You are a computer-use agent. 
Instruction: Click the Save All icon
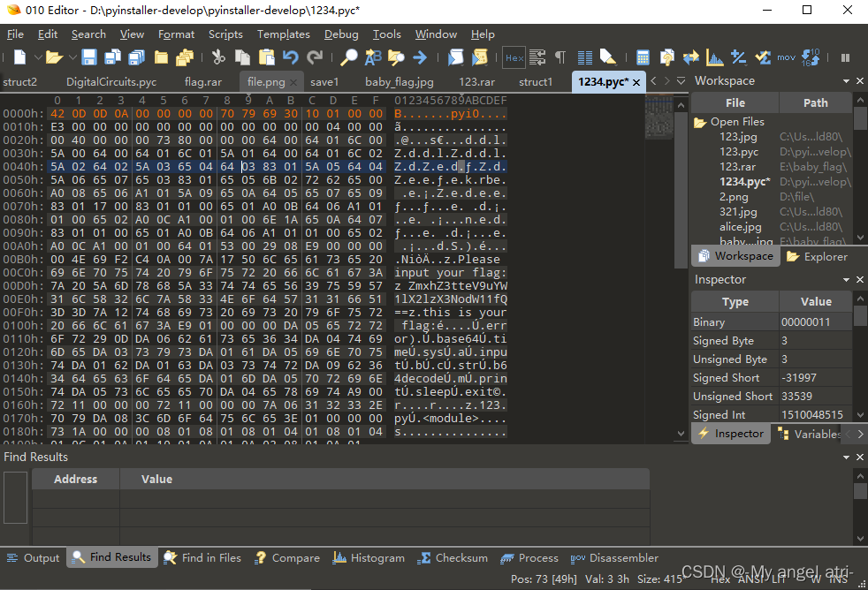137,57
